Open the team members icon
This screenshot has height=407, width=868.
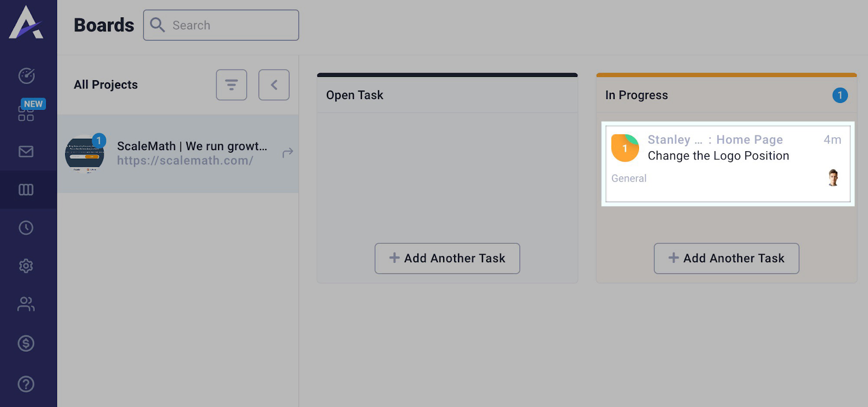25,304
